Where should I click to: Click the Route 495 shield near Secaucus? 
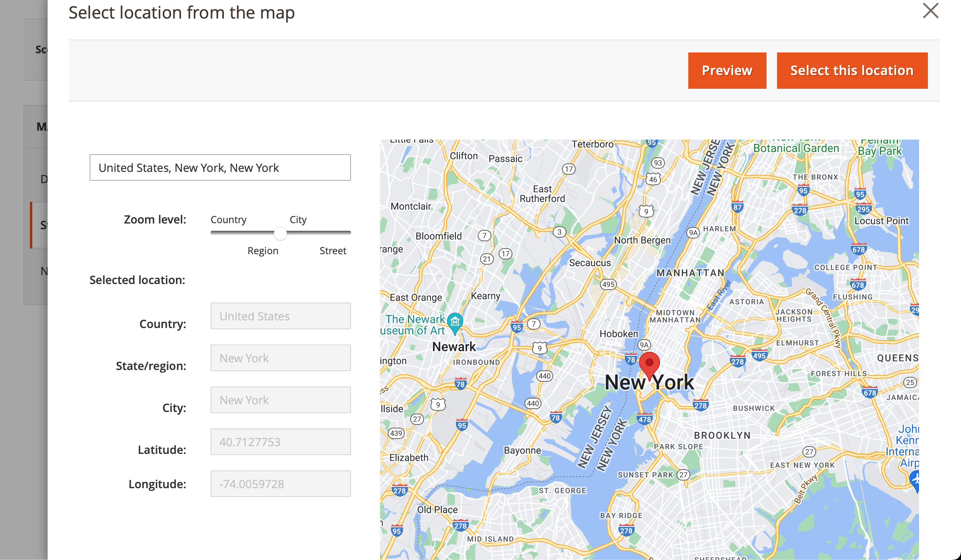click(608, 284)
